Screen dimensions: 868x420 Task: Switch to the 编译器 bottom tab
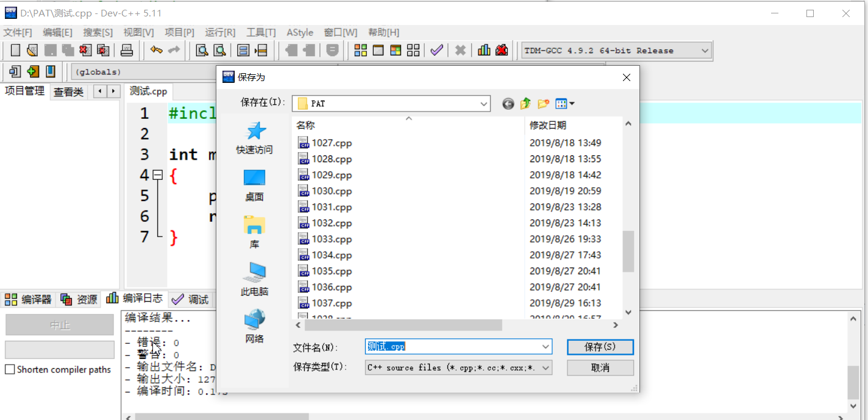pyautogui.click(x=29, y=299)
